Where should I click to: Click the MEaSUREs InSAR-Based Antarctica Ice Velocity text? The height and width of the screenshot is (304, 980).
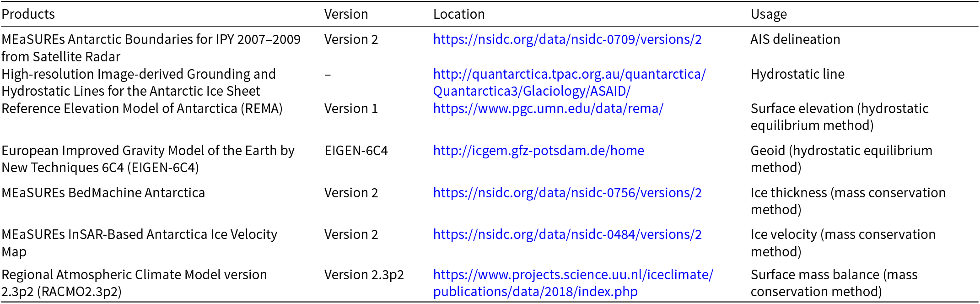coord(140,234)
